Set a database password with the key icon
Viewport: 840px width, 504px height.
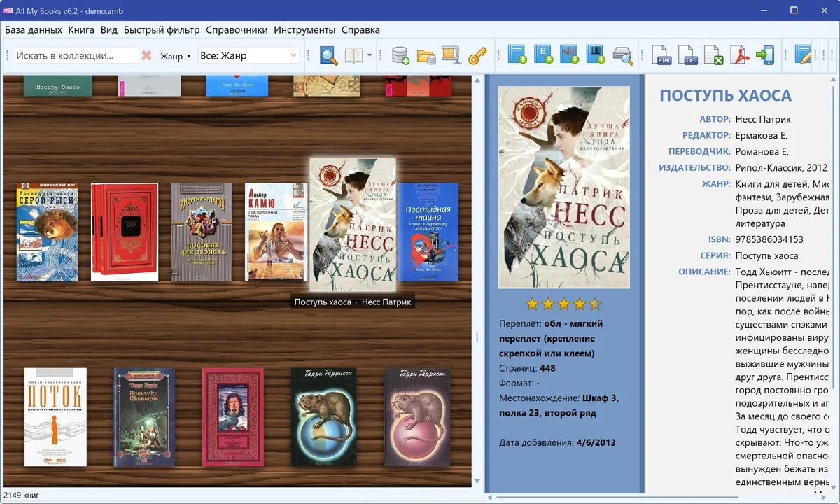[x=477, y=56]
